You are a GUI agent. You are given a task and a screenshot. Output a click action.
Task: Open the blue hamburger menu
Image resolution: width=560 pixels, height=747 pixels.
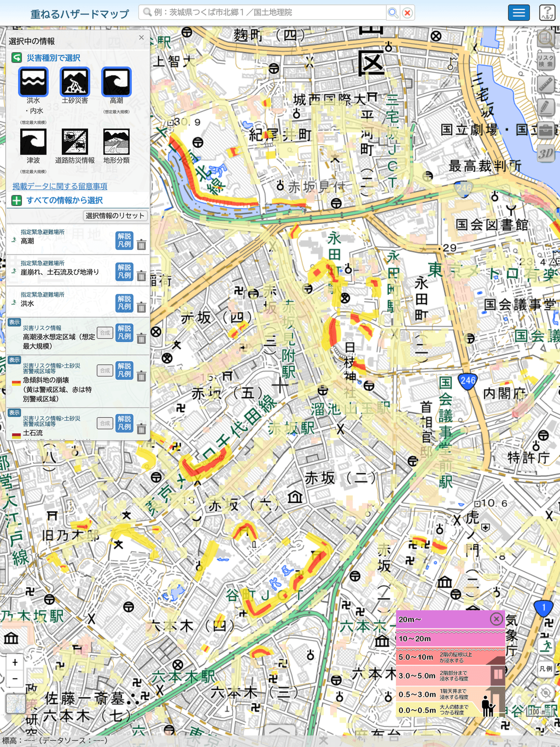(x=519, y=12)
